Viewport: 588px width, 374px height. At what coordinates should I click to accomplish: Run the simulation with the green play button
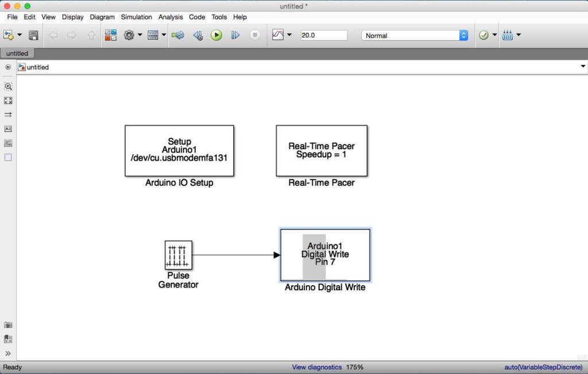(x=217, y=35)
